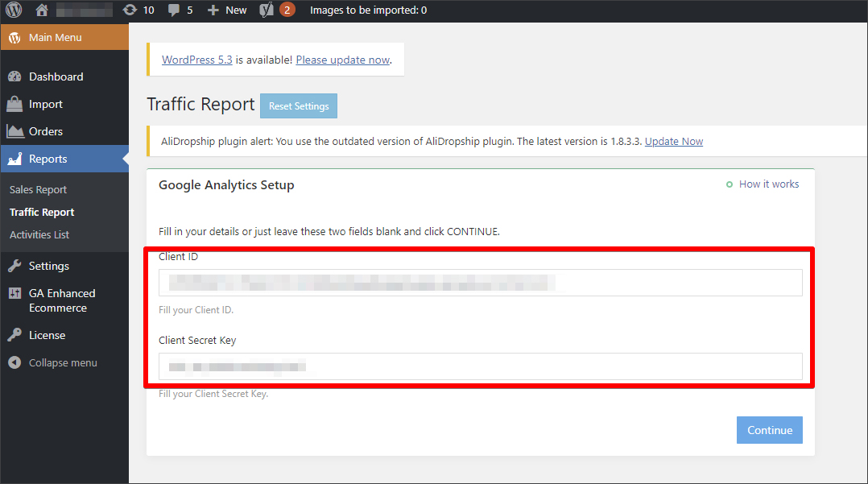
Task: Click the Orders chart icon
Action: (14, 131)
